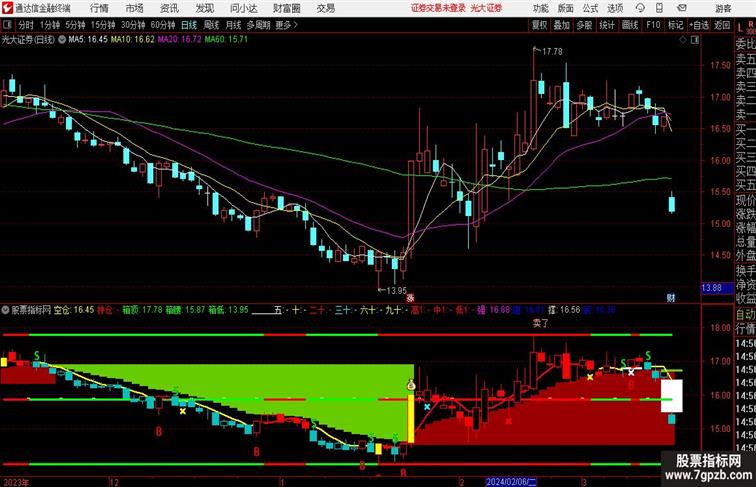Click the 卖了 signal label
756x487 pixels.
(540, 324)
